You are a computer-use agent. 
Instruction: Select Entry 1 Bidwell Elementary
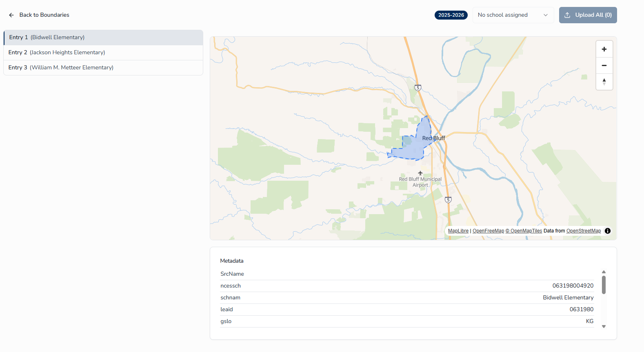[103, 38]
